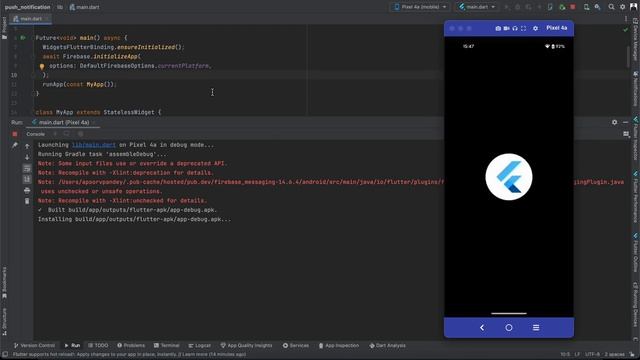
Task: Tap the emulator back navigation button
Action: tap(482, 327)
